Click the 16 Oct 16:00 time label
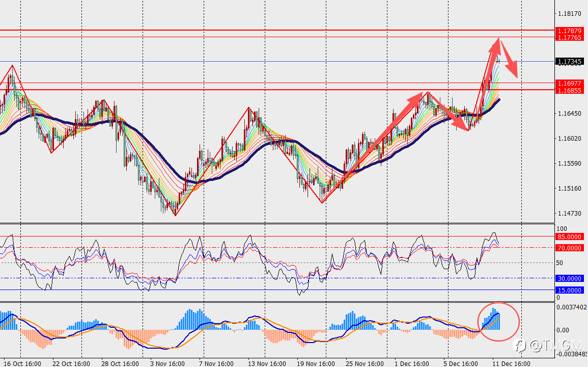Image resolution: width=588 pixels, height=367 pixels. point(22,363)
